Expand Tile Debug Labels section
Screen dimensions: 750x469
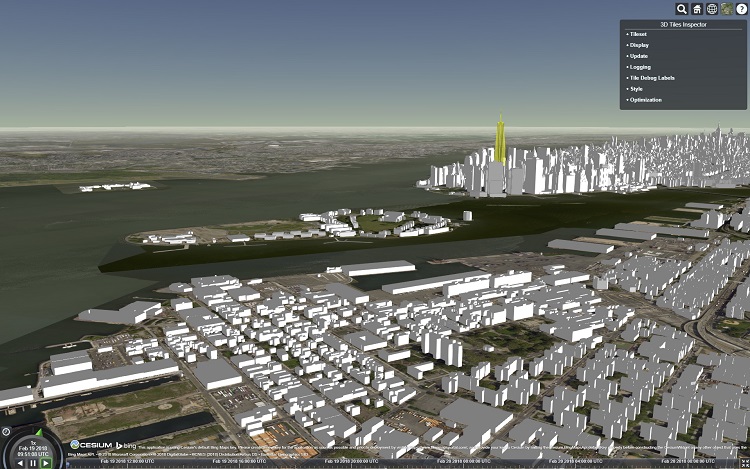[650, 78]
